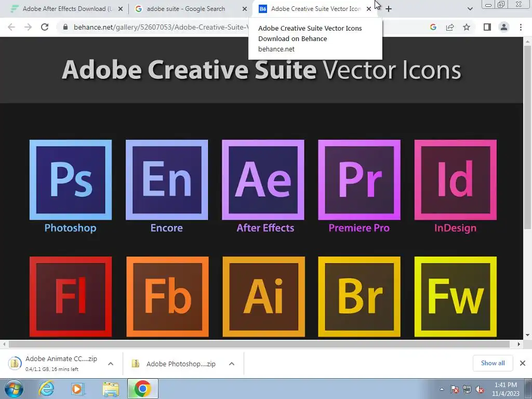Open Windows Media Player from taskbar
This screenshot has height=399, width=532.
pos(78,389)
